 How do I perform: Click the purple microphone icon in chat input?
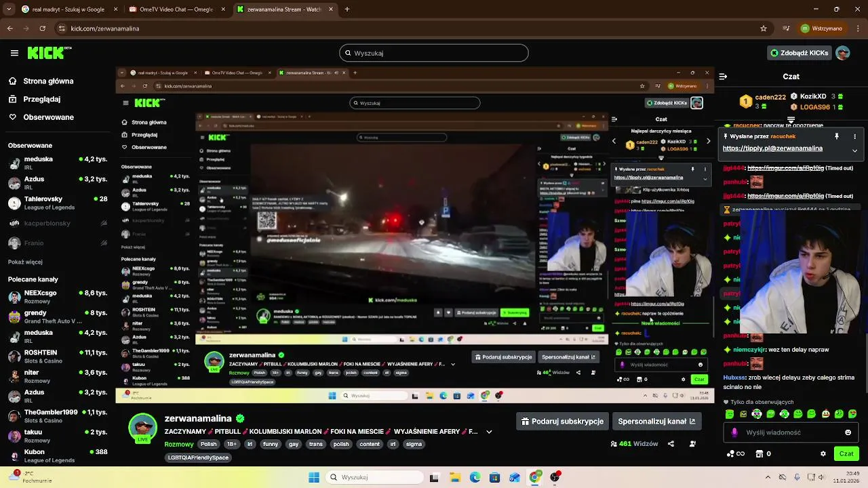point(734,432)
